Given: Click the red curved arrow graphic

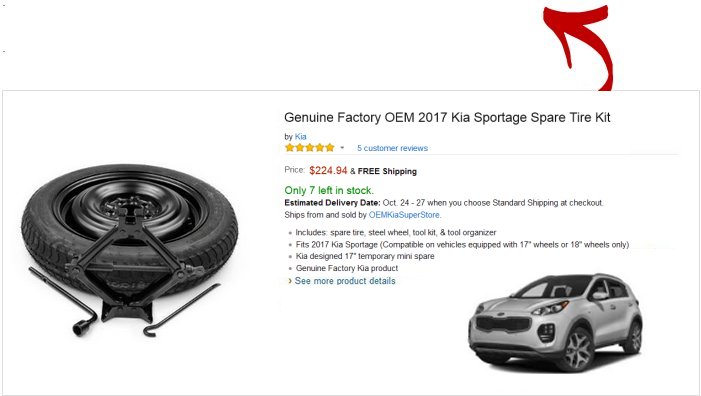Looking at the screenshot, I should point(579,47).
